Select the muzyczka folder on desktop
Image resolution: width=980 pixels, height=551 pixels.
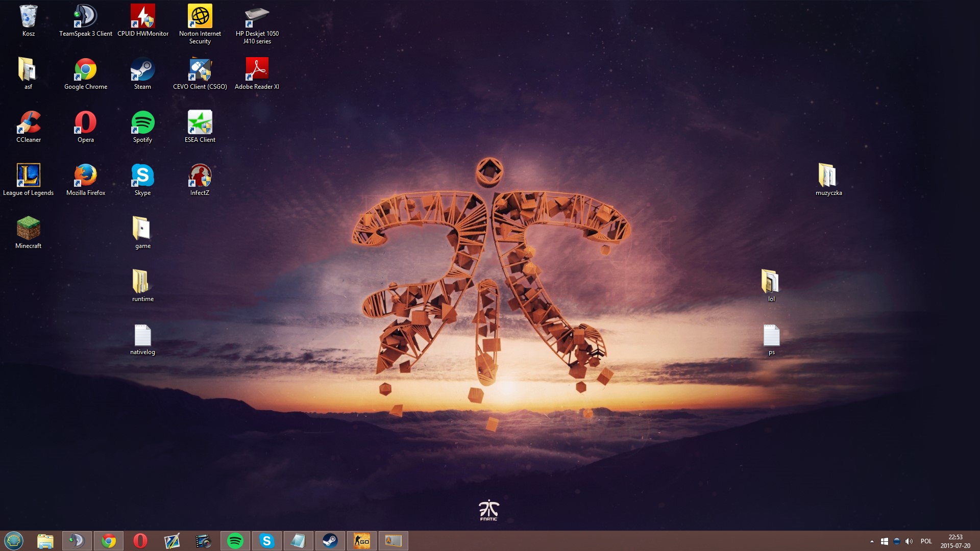(x=828, y=180)
